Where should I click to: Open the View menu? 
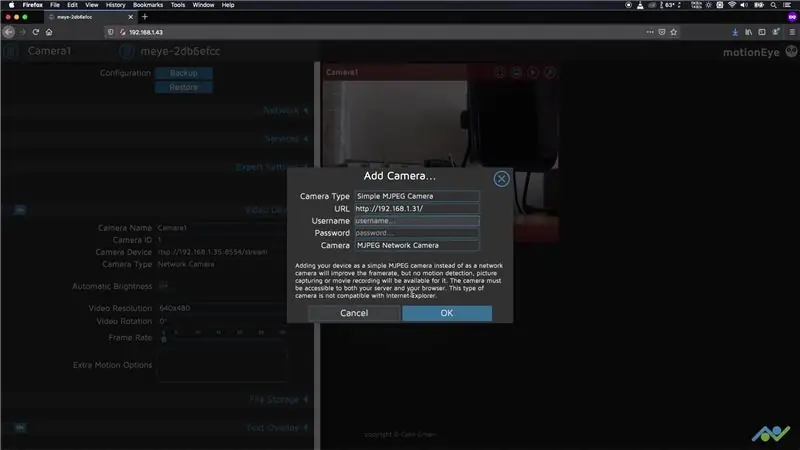pyautogui.click(x=92, y=5)
